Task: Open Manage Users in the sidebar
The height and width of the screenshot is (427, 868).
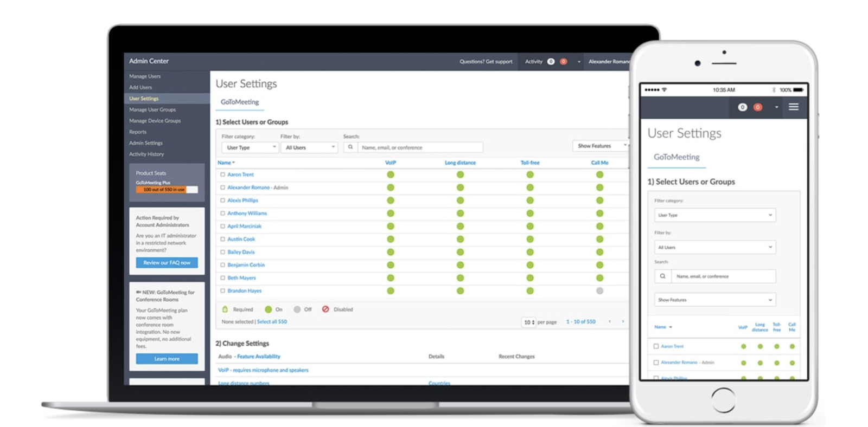Action: coord(145,76)
